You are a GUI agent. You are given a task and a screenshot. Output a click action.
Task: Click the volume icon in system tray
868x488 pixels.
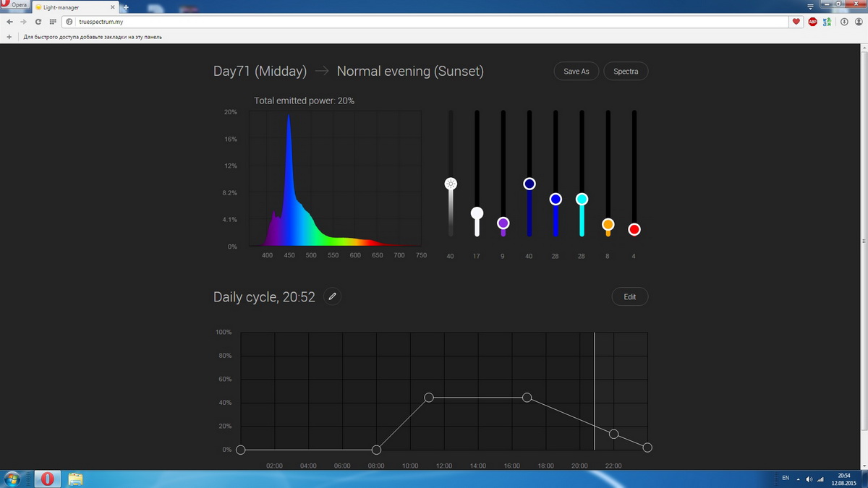809,479
